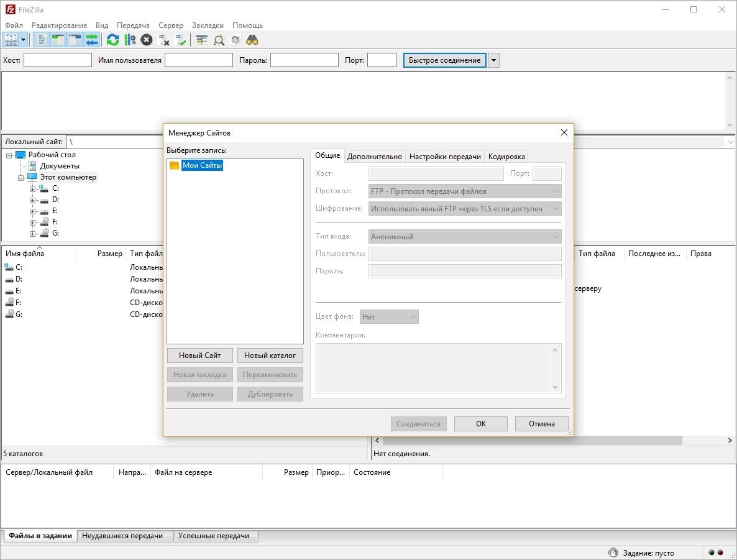Close the Менеджер Сайтов dialog

564,132
